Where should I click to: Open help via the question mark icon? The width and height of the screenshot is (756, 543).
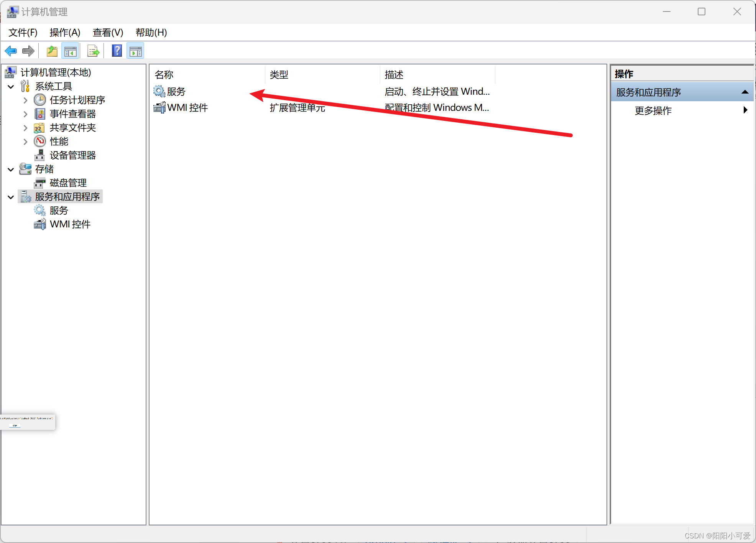pyautogui.click(x=117, y=51)
